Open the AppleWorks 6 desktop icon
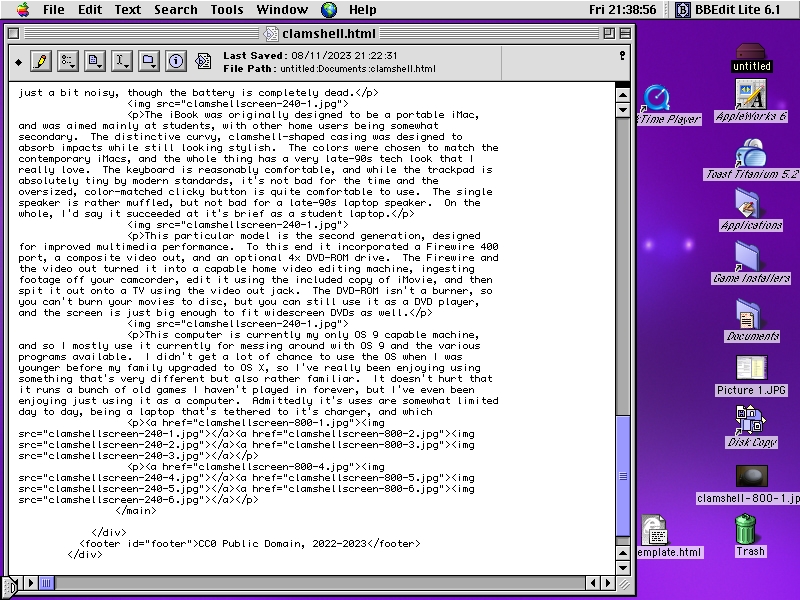800x600 pixels. tap(750, 97)
